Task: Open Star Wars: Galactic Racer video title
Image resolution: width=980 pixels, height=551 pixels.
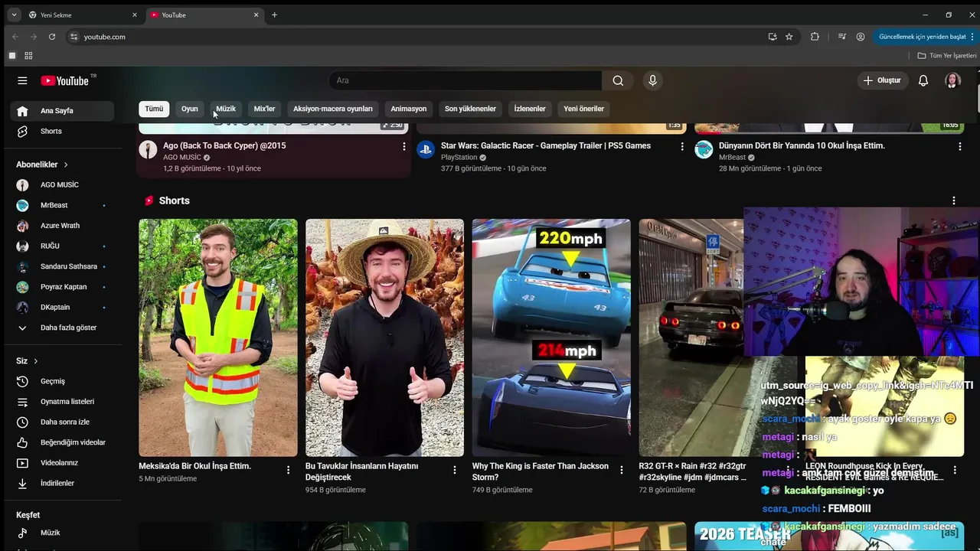Action: 546,145
